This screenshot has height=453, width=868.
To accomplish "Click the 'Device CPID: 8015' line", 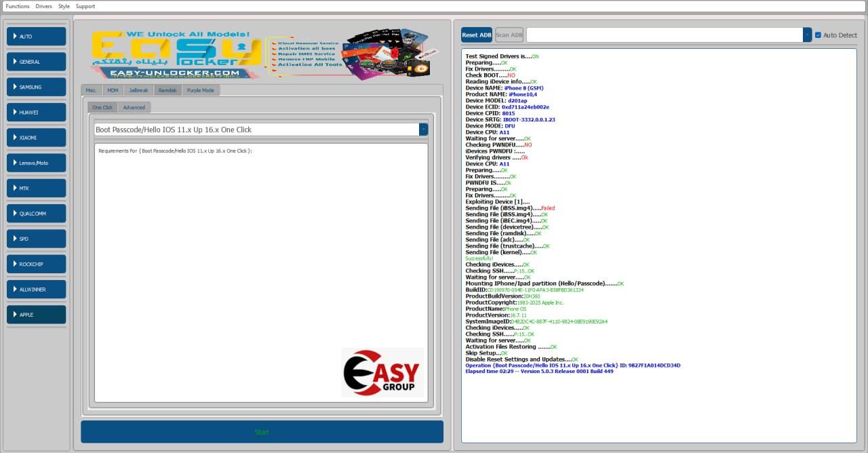I will click(490, 113).
